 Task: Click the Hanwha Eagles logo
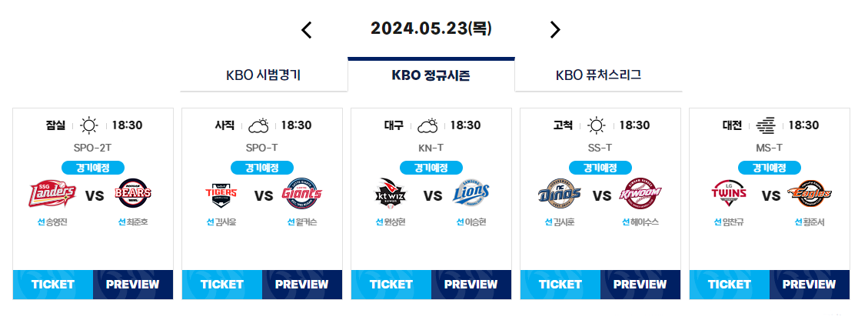(x=810, y=193)
